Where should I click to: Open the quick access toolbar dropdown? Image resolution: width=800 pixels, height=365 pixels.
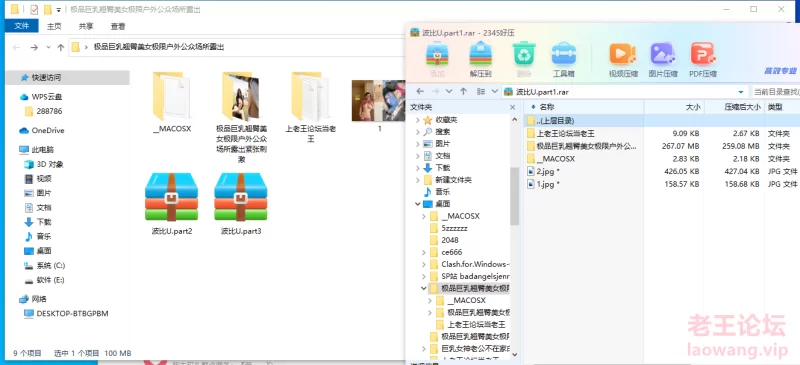(x=59, y=10)
